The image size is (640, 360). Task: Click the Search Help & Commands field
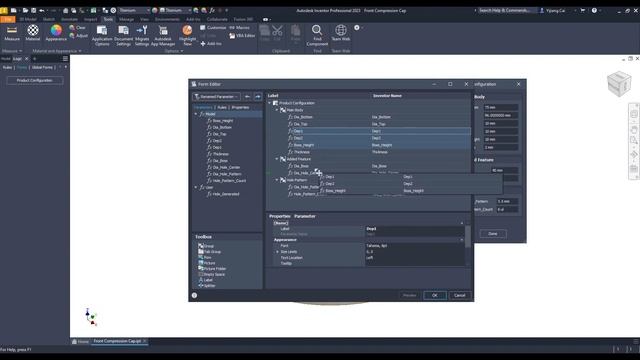click(x=505, y=10)
